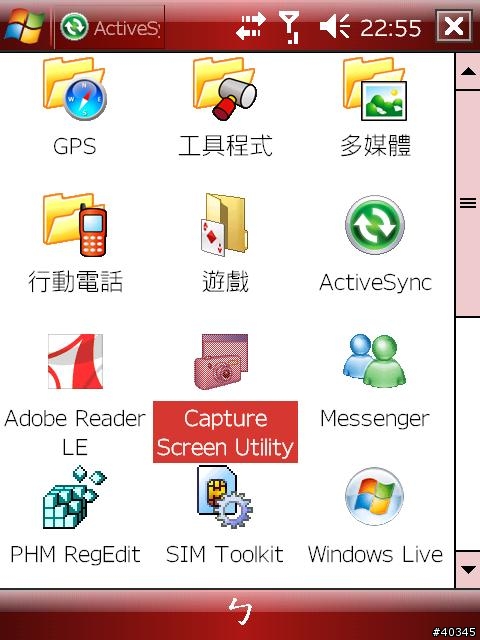Click the scrollbar down arrow
This screenshot has width=480, height=640.
pyautogui.click(x=468, y=570)
